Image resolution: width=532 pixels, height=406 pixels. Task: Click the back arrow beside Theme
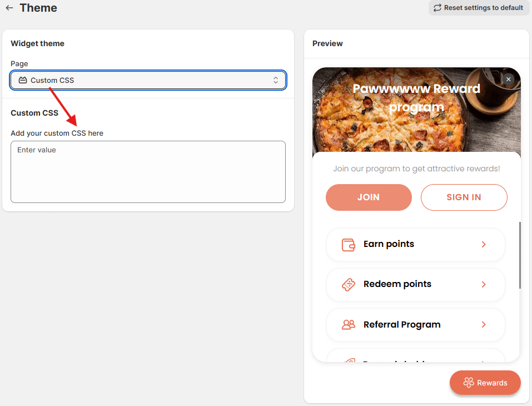(x=9, y=8)
